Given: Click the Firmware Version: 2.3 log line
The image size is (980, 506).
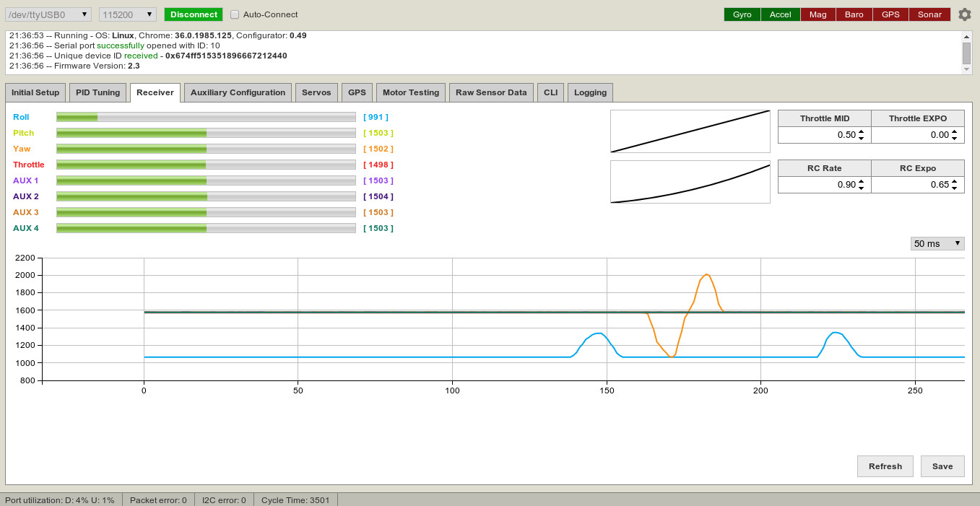Looking at the screenshot, I should click(74, 66).
